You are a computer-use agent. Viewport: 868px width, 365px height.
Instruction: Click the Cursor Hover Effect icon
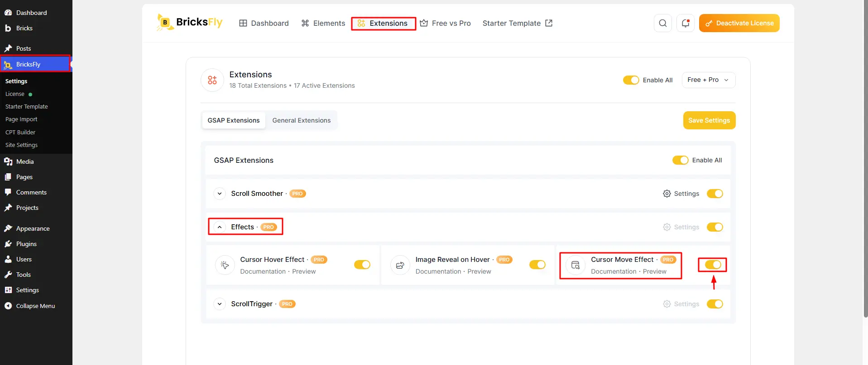tap(225, 265)
